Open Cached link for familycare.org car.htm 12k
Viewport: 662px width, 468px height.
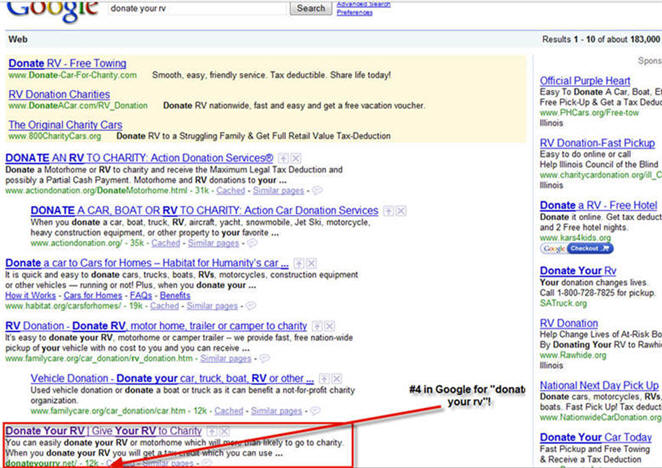tap(228, 411)
